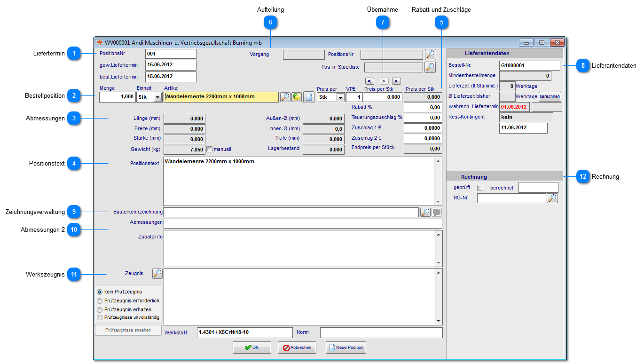This screenshot has height=364, width=644.
Task: Click the berechnen button for Lieferzeit
Action: (x=550, y=96)
